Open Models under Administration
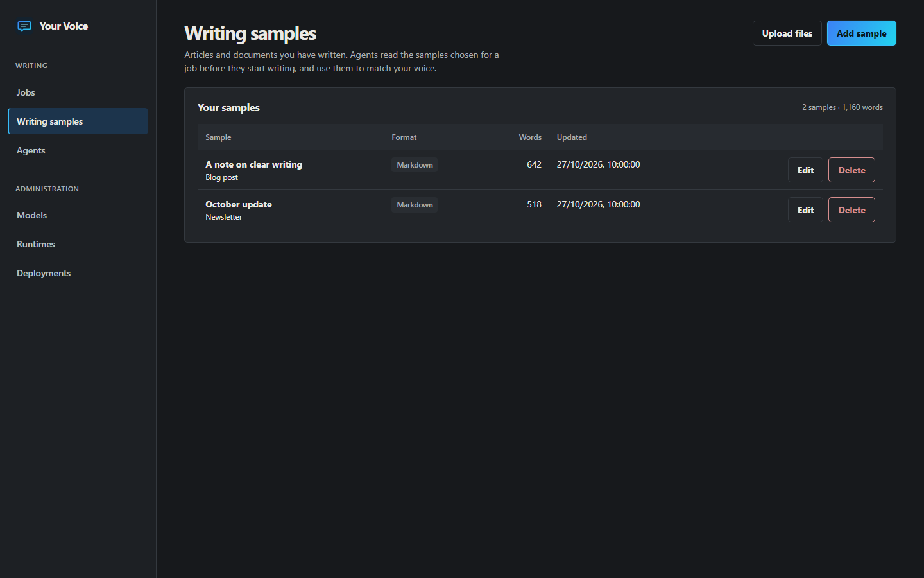924x578 pixels. pyautogui.click(x=78, y=215)
